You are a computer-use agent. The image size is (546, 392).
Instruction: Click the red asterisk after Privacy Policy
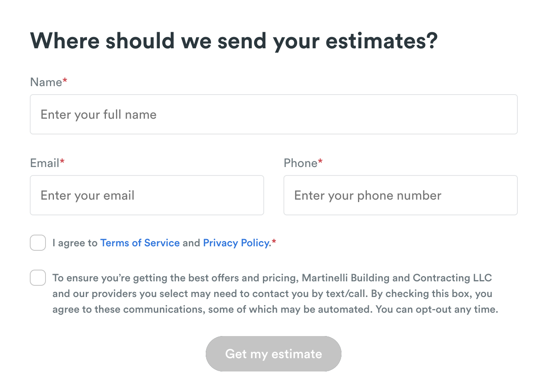pos(274,242)
